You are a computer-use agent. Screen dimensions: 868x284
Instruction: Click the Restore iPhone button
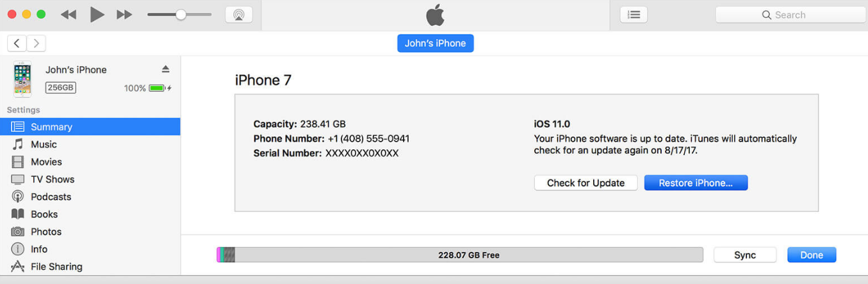[696, 183]
